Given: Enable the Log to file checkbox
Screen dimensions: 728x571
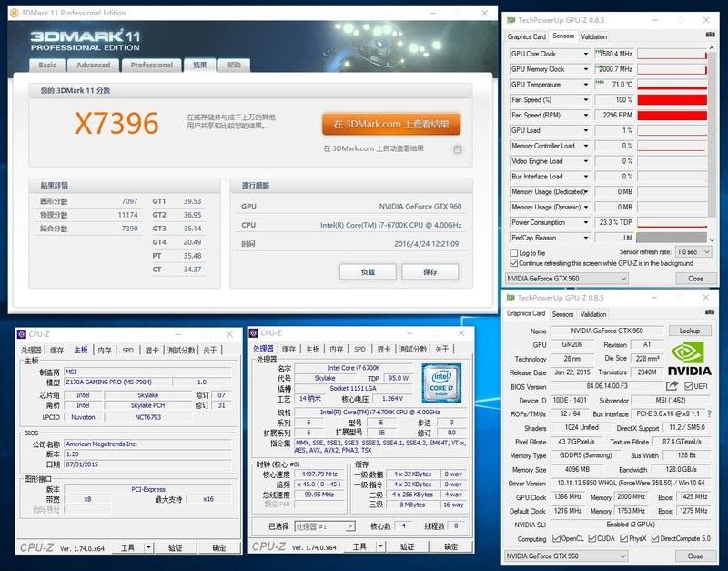Looking at the screenshot, I should pos(514,253).
